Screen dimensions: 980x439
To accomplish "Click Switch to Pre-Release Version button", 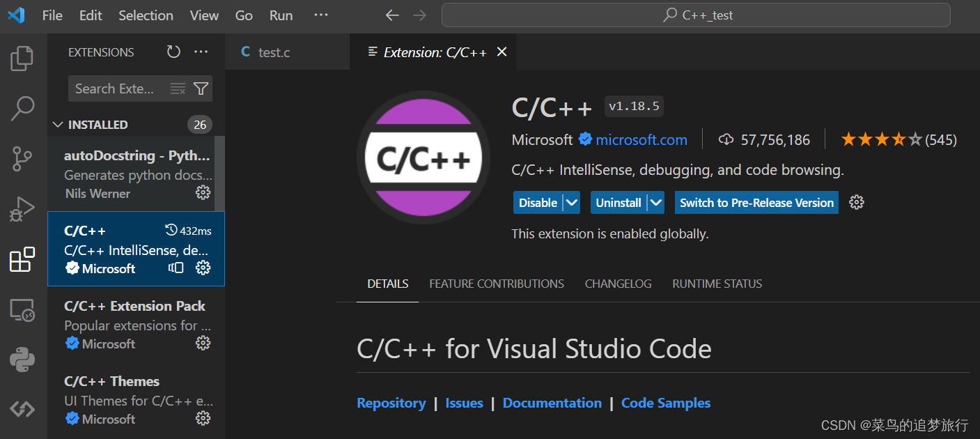I will point(756,203).
